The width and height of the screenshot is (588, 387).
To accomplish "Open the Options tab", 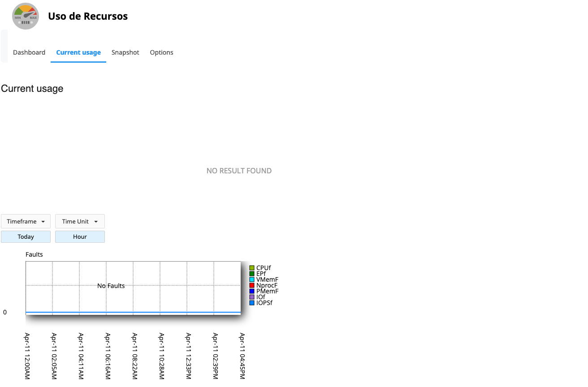I will click(161, 52).
